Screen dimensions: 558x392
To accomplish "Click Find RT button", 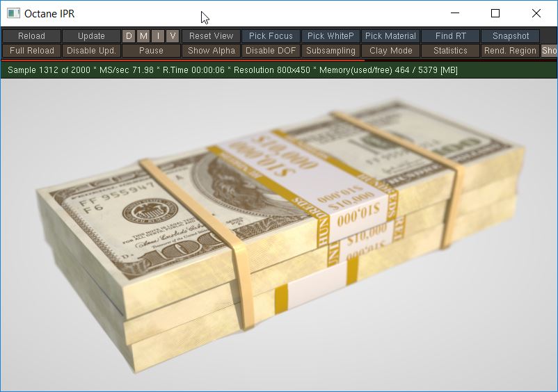I will (450, 36).
